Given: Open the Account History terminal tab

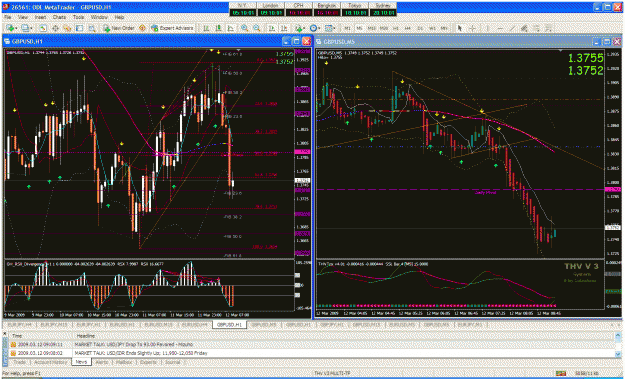Looking at the screenshot, I should coord(50,362).
